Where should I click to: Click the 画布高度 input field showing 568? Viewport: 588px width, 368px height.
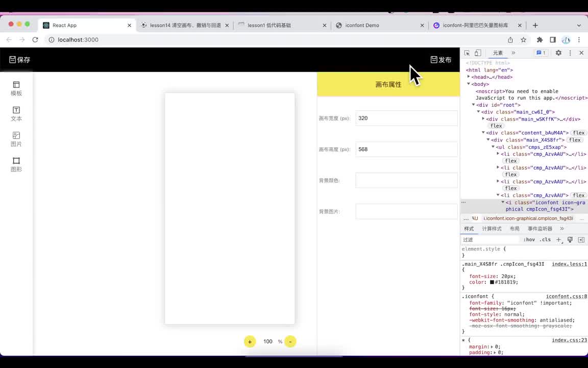406,149
